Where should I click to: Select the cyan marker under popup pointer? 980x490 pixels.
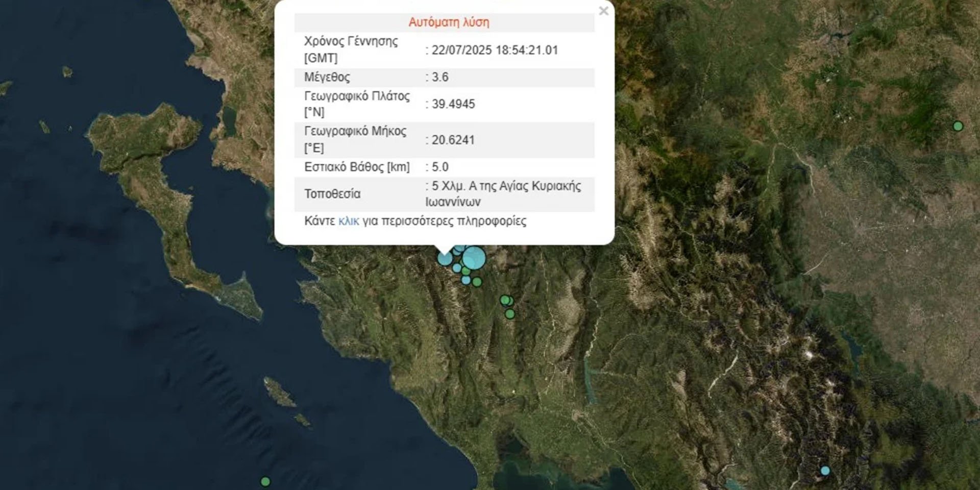(445, 258)
